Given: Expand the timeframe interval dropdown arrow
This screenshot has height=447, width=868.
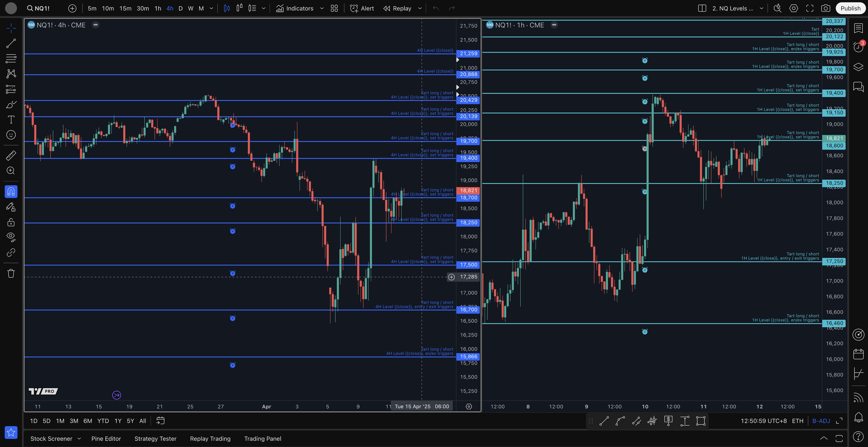Looking at the screenshot, I should click(x=211, y=8).
